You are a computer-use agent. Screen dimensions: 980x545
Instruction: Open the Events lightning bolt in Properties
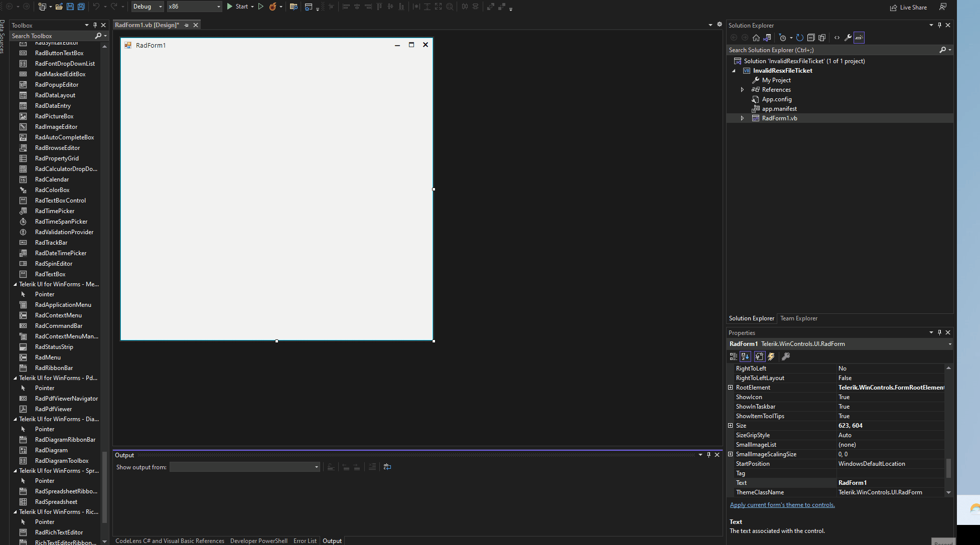(x=771, y=356)
